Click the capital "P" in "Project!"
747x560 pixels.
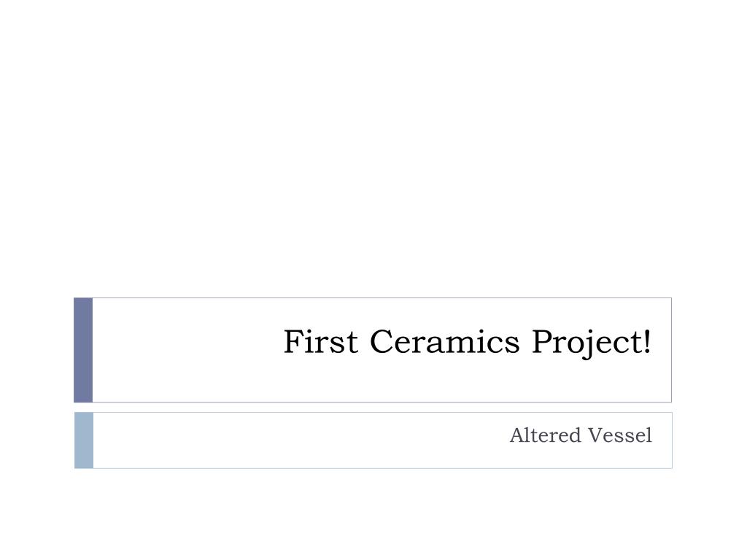click(542, 341)
